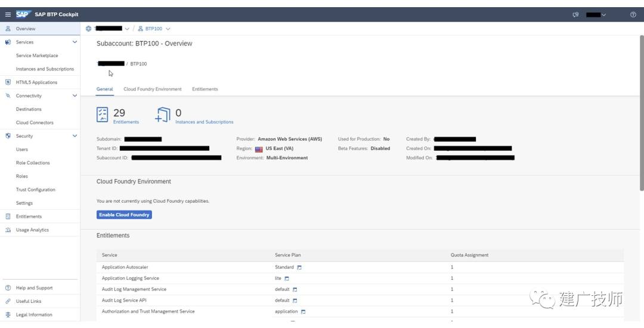
Task: Click the Instances and Subscriptions copy icon
Action: tap(163, 115)
